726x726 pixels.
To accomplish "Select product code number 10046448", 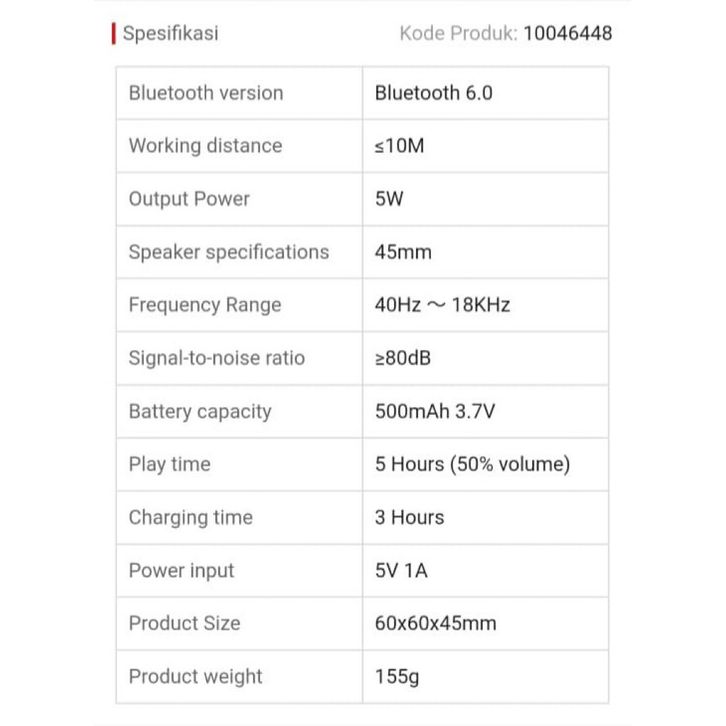I will 567,33.
